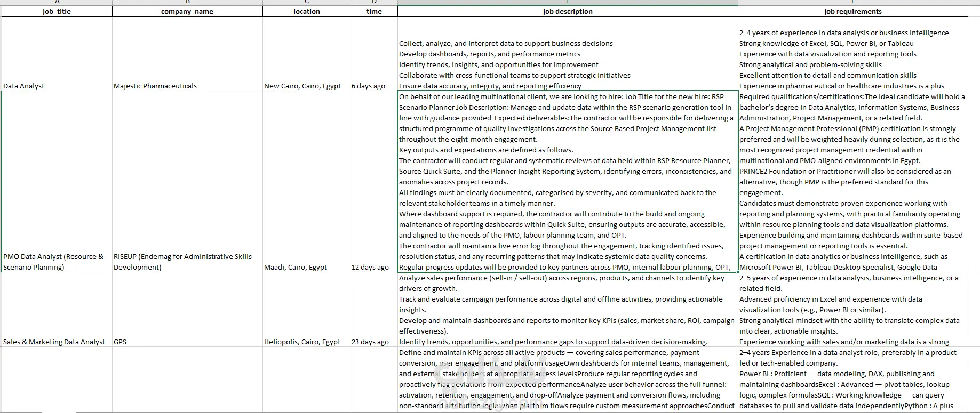Click the 12 days ago cell
The image size is (980, 413).
click(x=374, y=182)
